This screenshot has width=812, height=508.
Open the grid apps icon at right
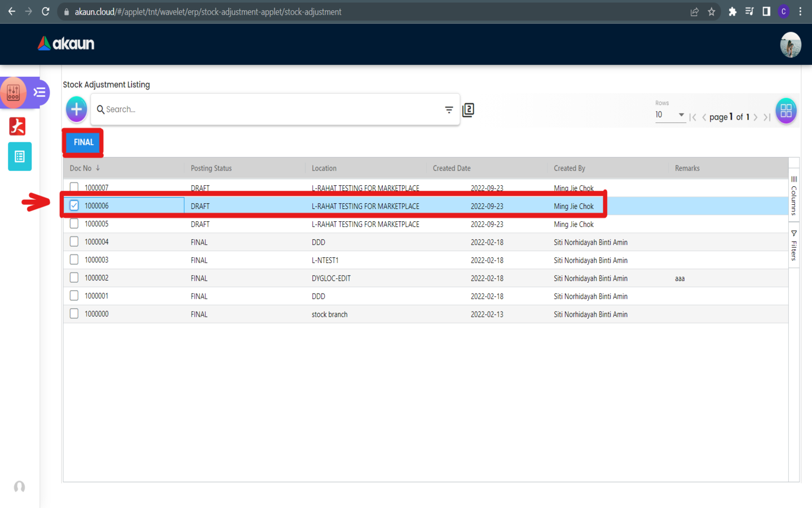785,111
